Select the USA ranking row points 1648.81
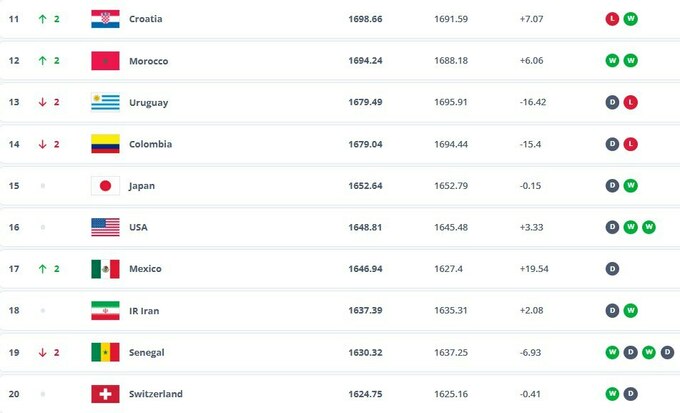The height and width of the screenshot is (413, 680). tap(366, 227)
